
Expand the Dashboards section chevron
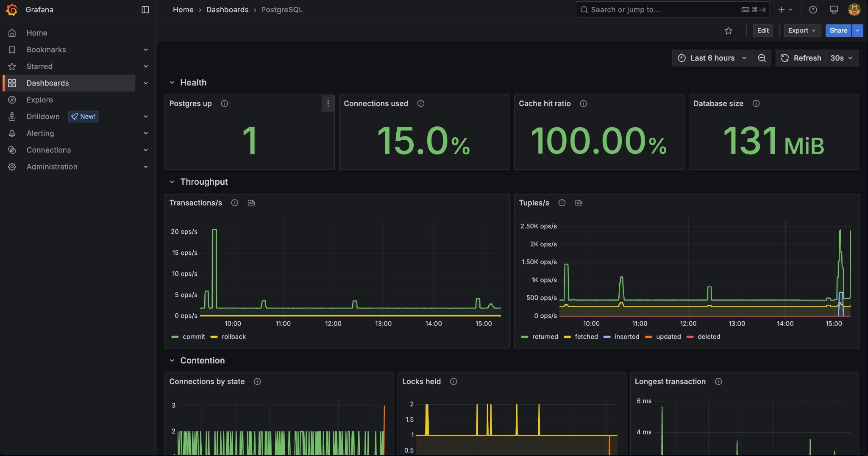pos(146,83)
